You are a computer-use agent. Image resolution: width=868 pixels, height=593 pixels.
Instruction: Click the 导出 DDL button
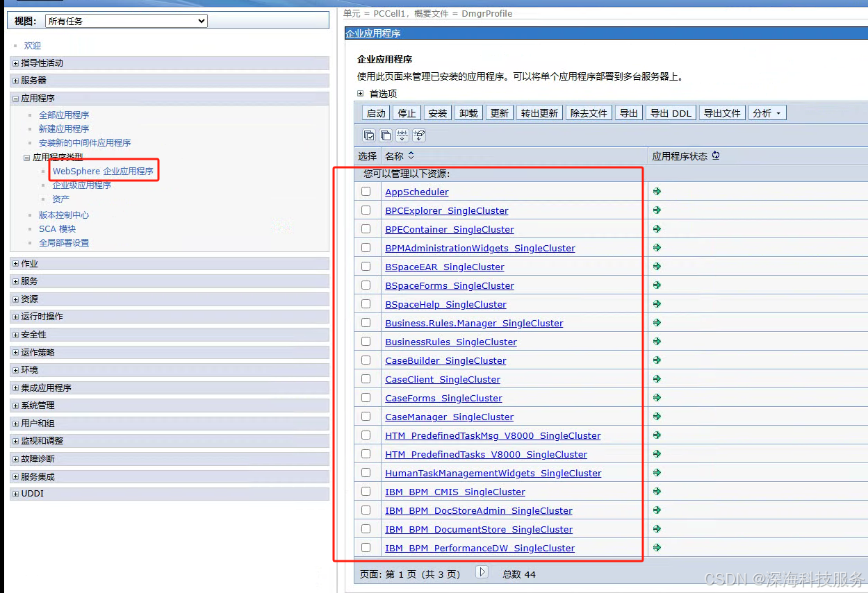click(x=671, y=113)
